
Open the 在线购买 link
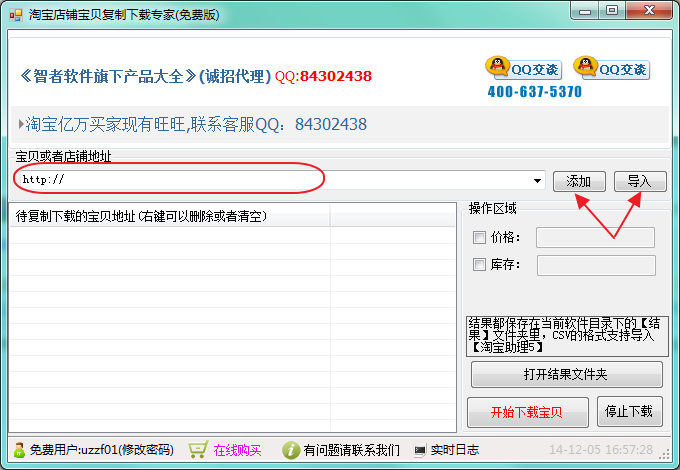237,450
